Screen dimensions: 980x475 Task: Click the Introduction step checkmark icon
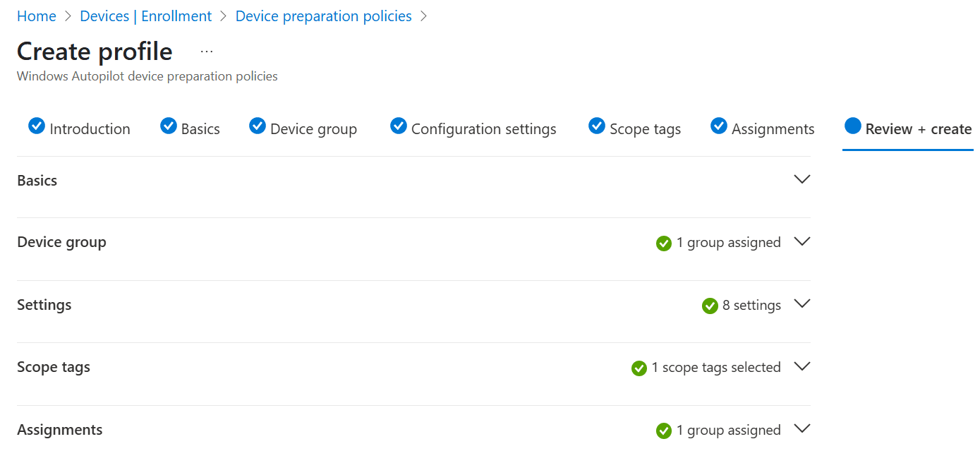pyautogui.click(x=36, y=126)
